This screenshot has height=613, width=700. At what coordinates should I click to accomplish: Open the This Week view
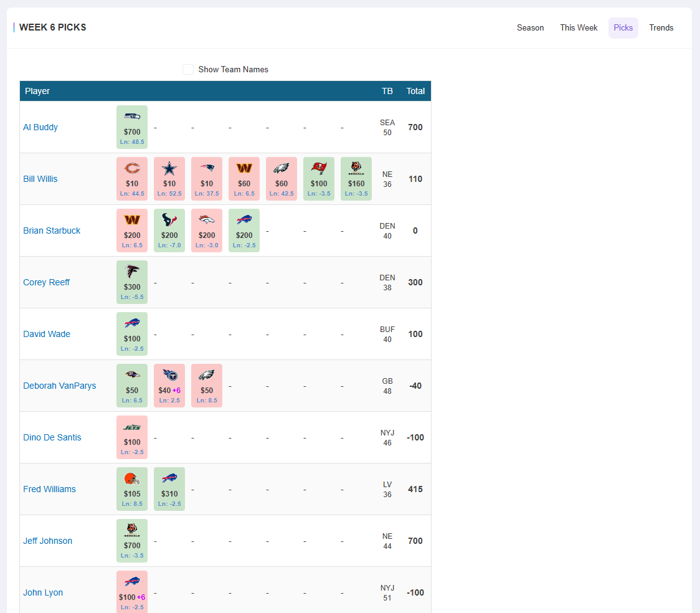click(x=578, y=27)
